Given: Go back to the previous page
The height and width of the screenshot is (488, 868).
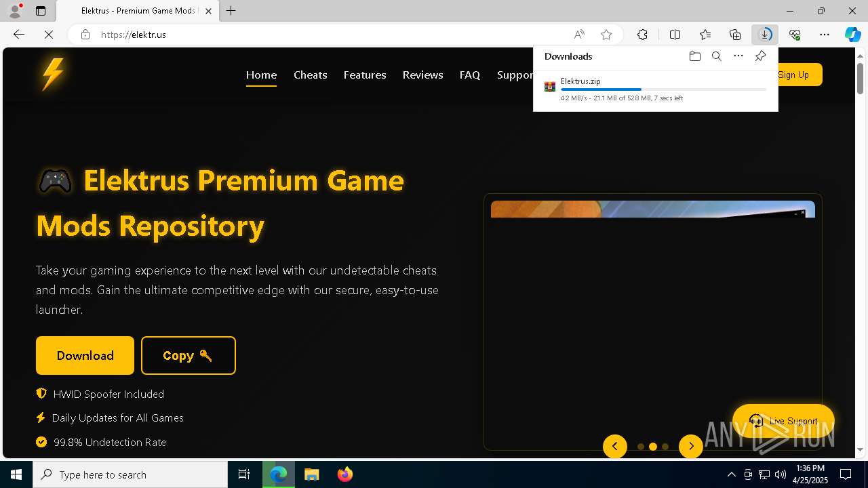Looking at the screenshot, I should pos(19,35).
